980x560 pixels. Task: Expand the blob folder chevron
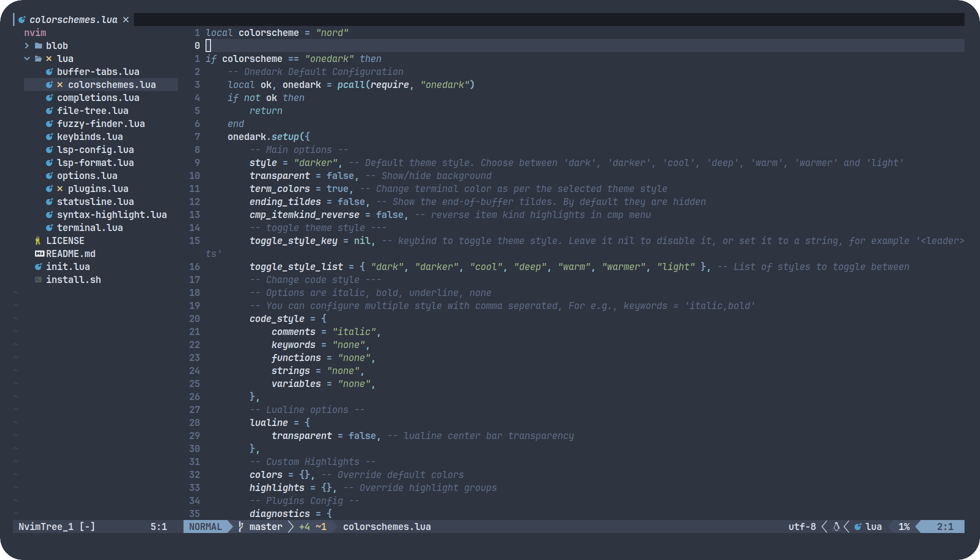(x=27, y=45)
